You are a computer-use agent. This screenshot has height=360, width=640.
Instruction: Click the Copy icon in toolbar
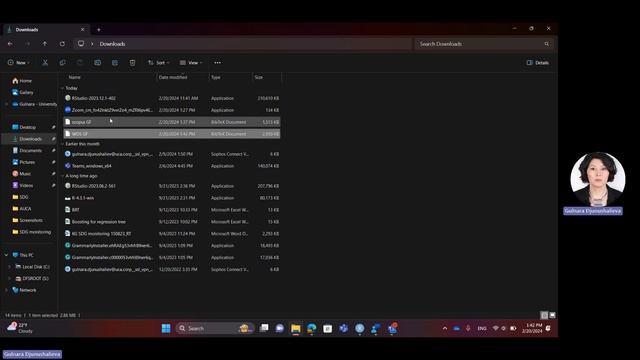coord(62,62)
